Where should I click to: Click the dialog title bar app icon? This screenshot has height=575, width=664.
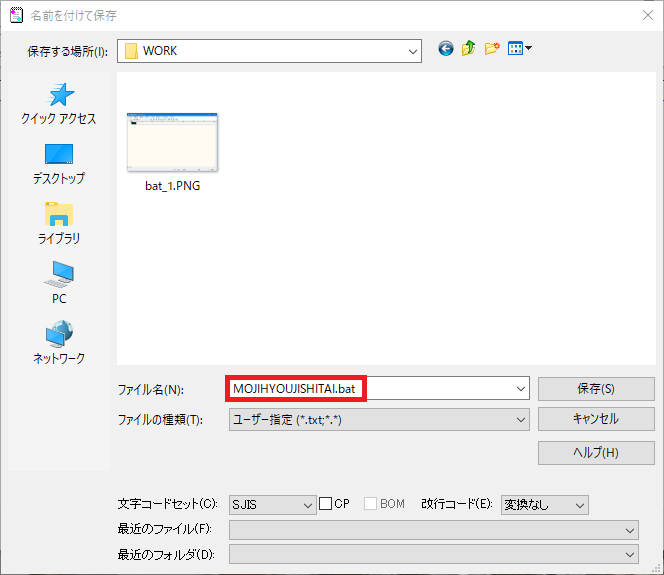pos(16,15)
